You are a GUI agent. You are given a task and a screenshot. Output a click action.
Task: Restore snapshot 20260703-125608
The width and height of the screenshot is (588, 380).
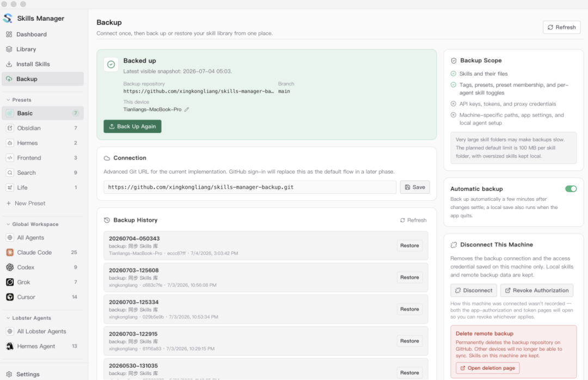coord(409,278)
